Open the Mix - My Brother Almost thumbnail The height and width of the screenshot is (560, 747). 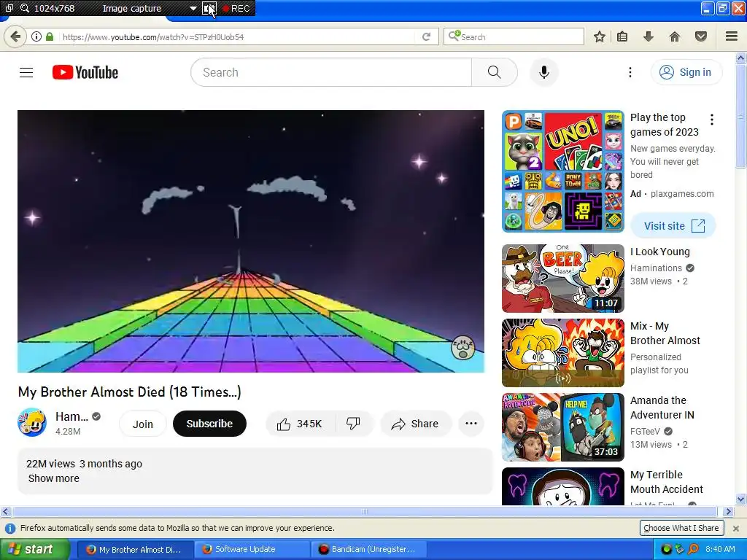(x=562, y=353)
